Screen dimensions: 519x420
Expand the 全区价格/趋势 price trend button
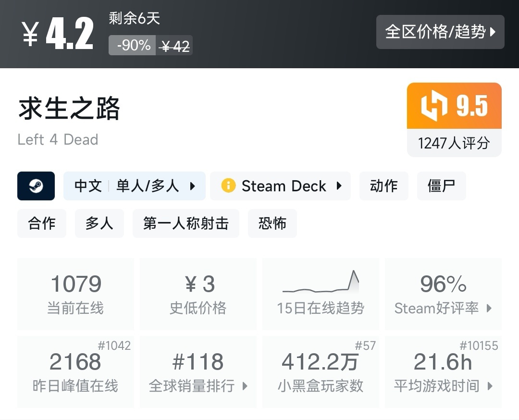click(x=440, y=32)
